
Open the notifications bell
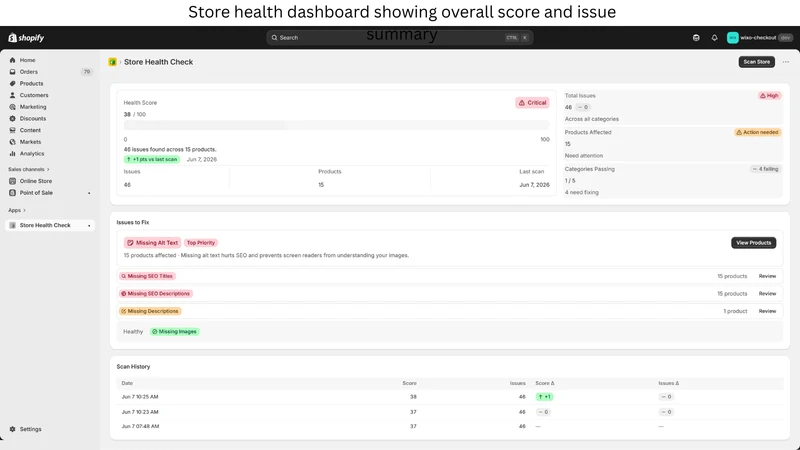714,38
